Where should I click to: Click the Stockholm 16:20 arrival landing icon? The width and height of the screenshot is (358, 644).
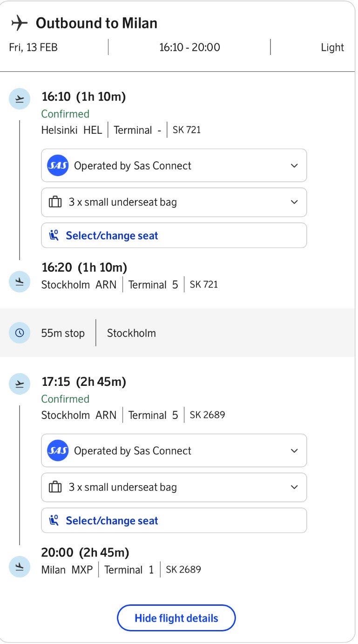(20, 281)
